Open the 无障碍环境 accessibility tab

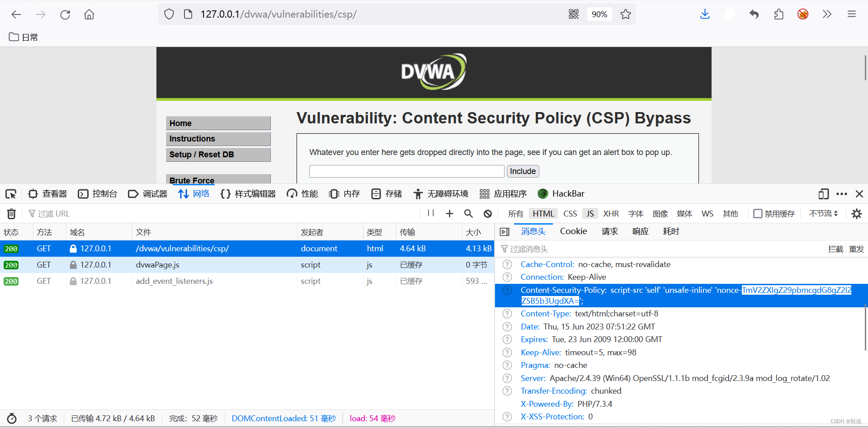point(441,194)
